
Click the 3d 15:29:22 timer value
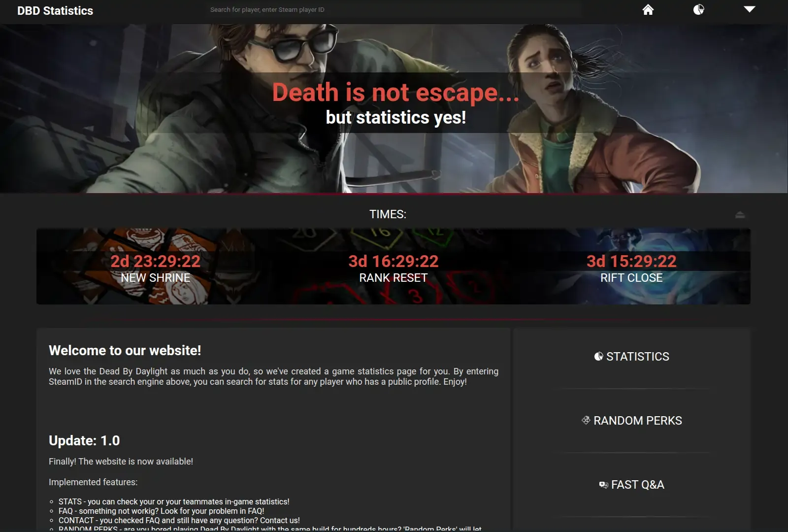click(631, 261)
